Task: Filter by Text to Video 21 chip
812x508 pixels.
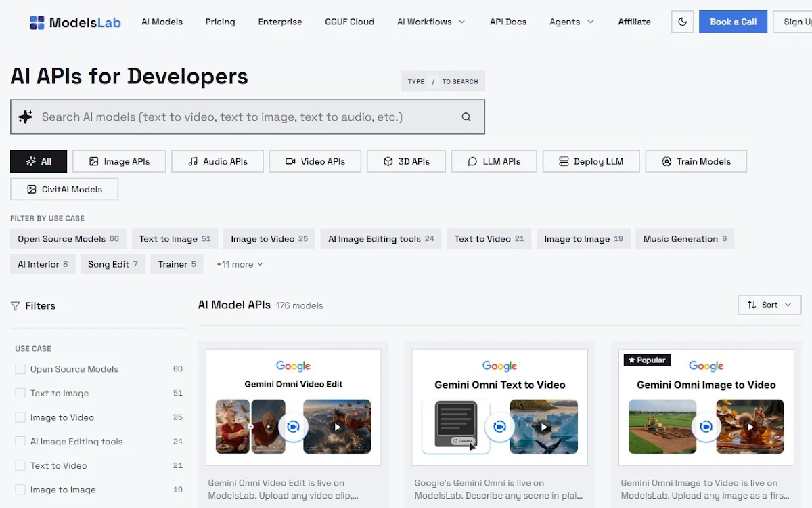Action: click(489, 238)
